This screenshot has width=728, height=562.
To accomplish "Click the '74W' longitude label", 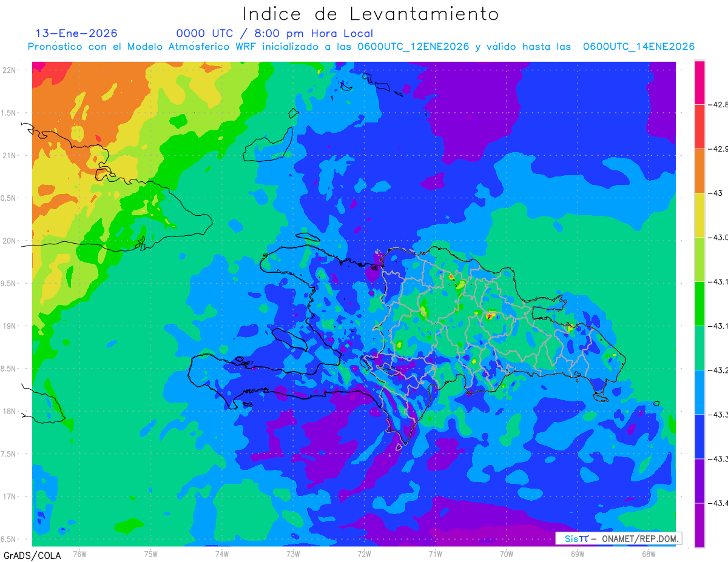I will click(221, 554).
